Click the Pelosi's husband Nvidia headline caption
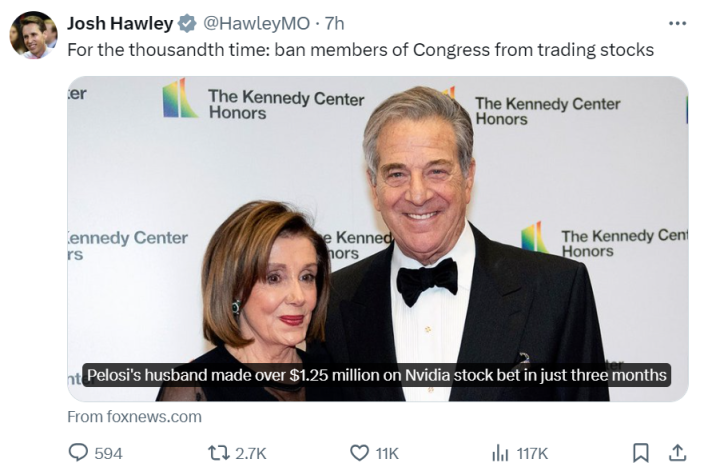Viewport: 704px width, 471px height. point(376,375)
